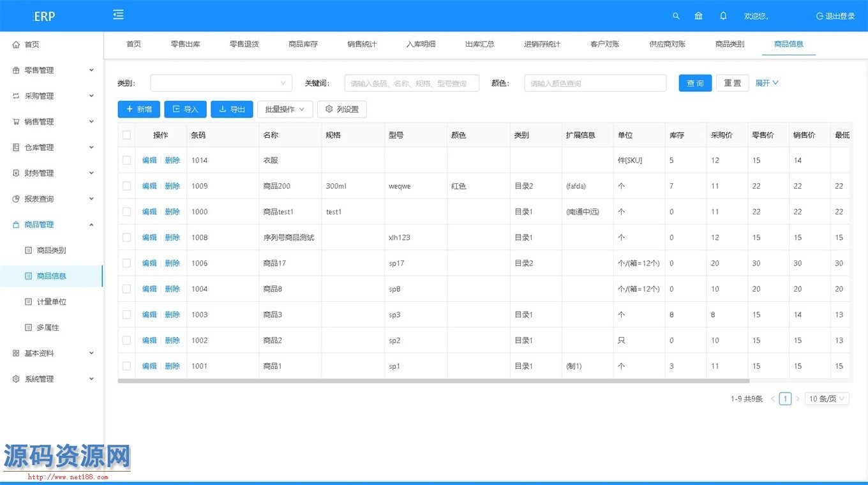The height and width of the screenshot is (485, 868).
Task: Click the pie chart icon beside 报表查询
Action: [x=16, y=198]
